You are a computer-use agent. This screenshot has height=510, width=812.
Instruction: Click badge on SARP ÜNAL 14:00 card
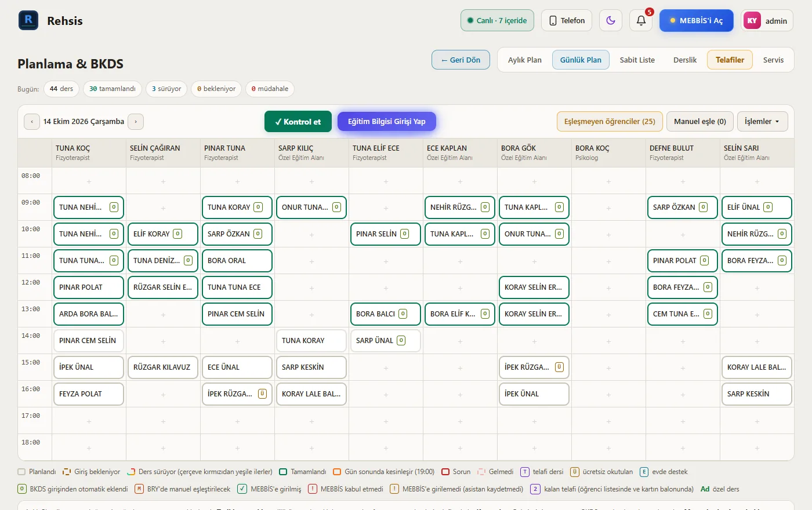point(401,340)
